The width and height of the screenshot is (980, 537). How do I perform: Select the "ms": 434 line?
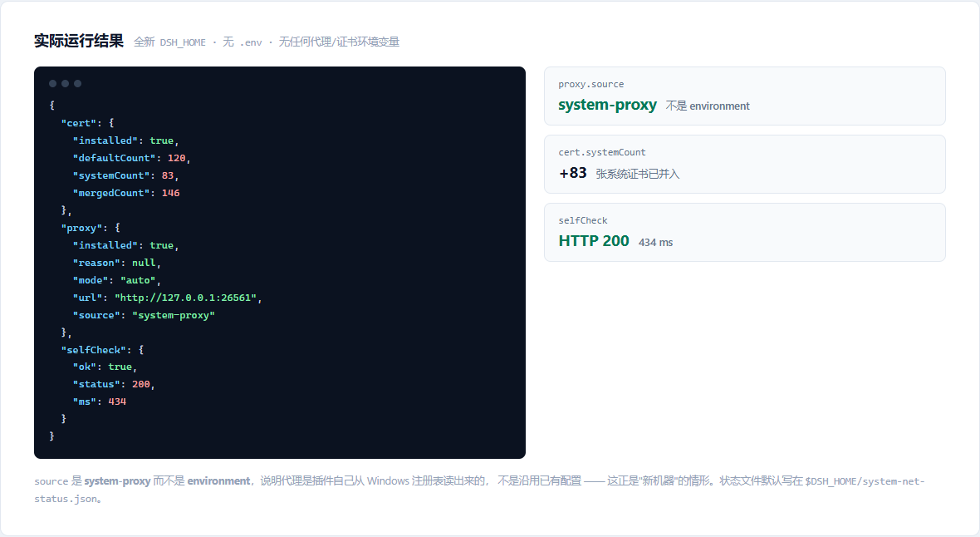(x=100, y=402)
